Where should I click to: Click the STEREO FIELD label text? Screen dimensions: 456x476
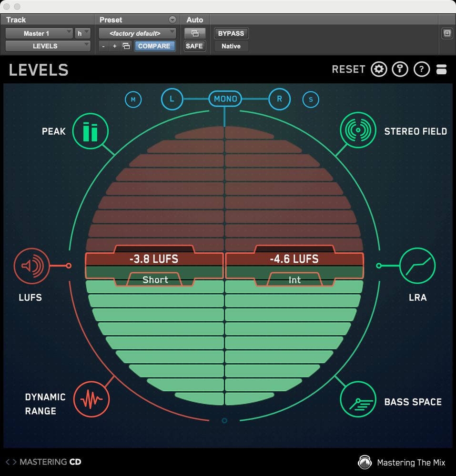415,131
